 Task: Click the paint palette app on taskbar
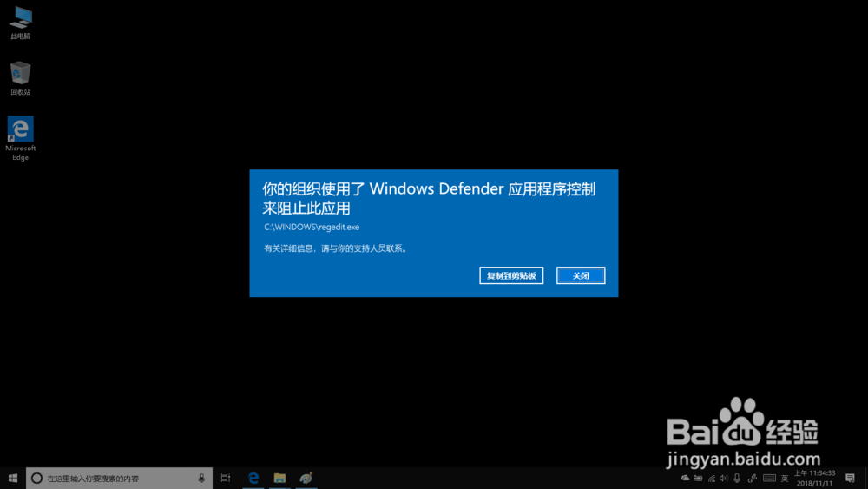(x=306, y=478)
